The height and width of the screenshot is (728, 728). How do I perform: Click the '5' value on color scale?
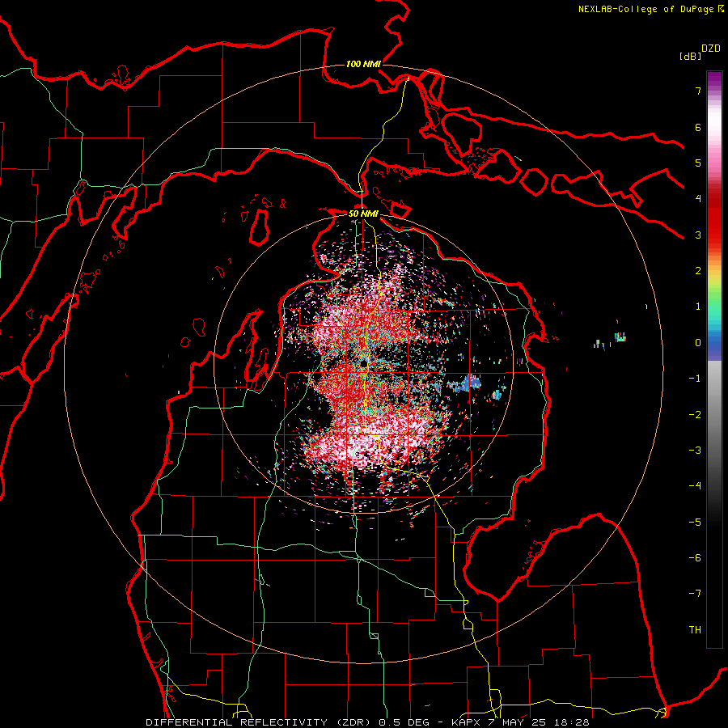tap(698, 163)
